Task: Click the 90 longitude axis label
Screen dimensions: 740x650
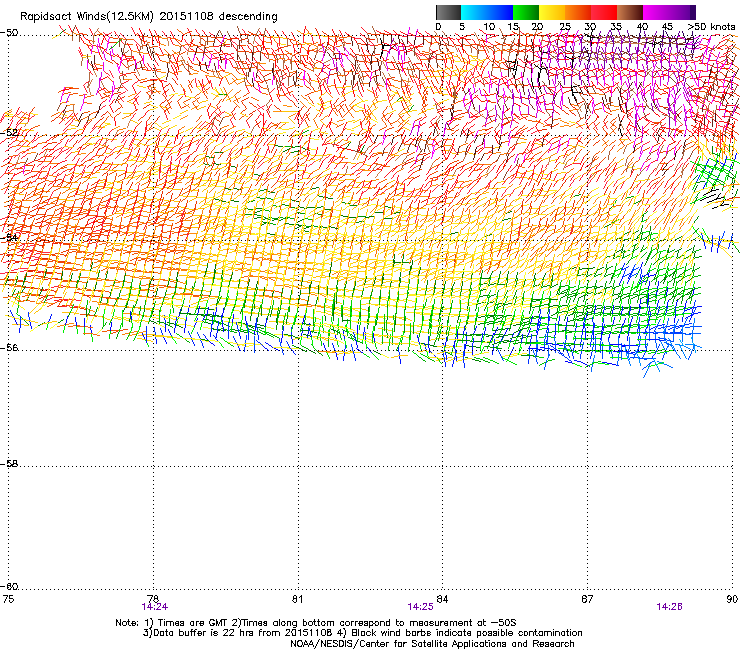Action: click(732, 599)
